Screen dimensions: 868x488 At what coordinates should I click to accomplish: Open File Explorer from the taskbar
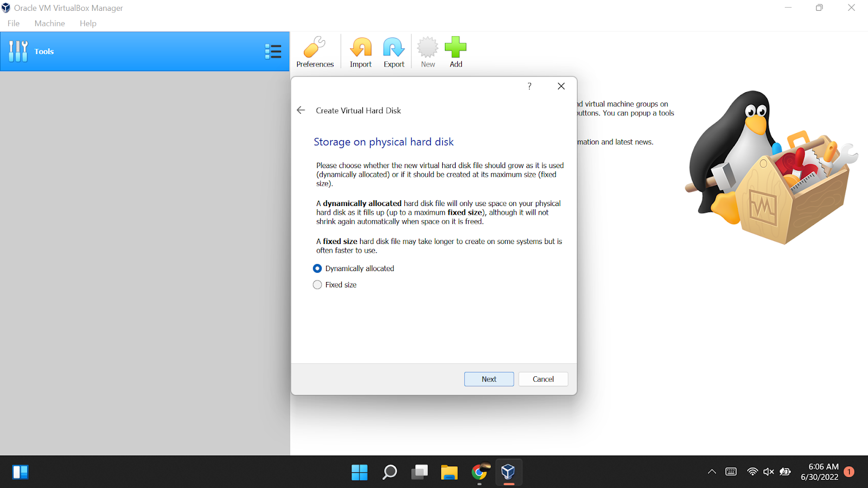[x=449, y=472]
